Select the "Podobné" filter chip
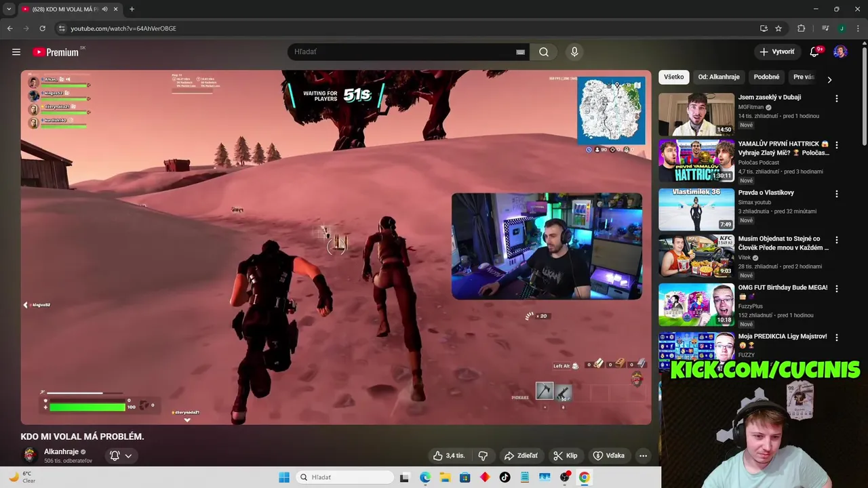This screenshot has width=868, height=488. click(x=766, y=77)
